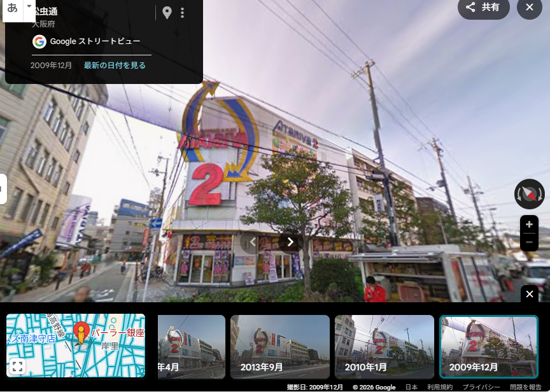The image size is (550, 392).
Task: Close Street View with top-right X
Action: [530, 7]
